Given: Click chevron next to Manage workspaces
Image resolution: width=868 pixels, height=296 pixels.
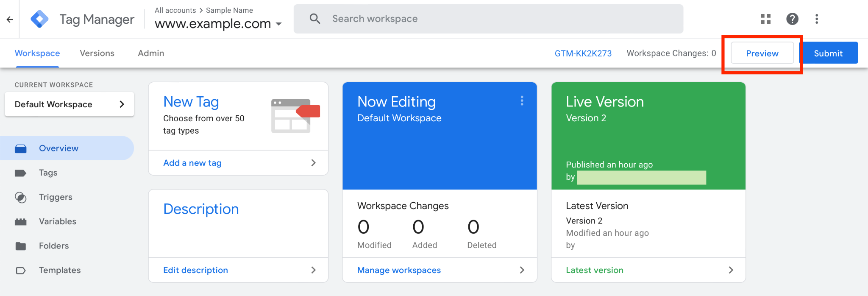Looking at the screenshot, I should 522,270.
